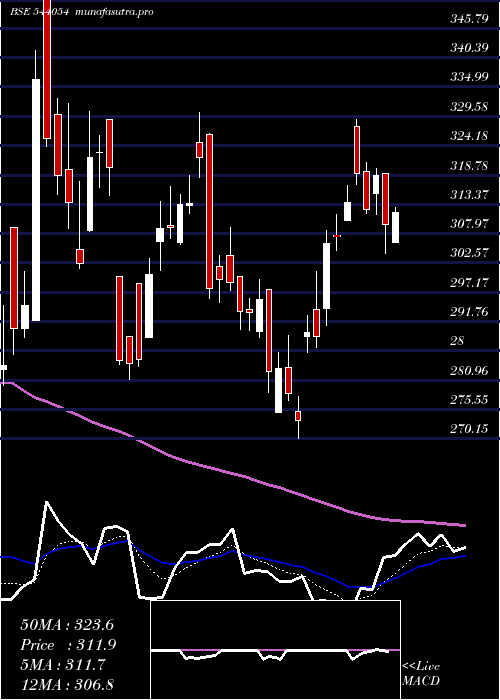This screenshot has width=500, height=700.
Task: Click the 5MA : 311.7 value
Action: [63, 665]
